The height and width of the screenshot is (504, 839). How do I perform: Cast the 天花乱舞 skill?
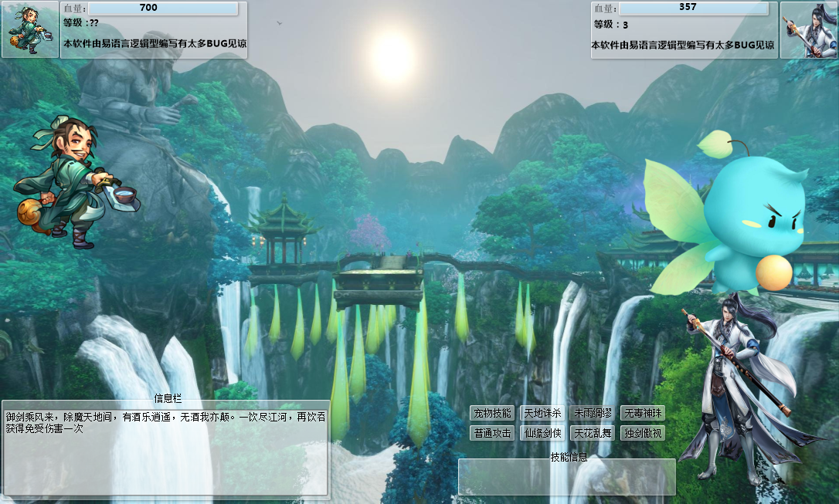593,433
